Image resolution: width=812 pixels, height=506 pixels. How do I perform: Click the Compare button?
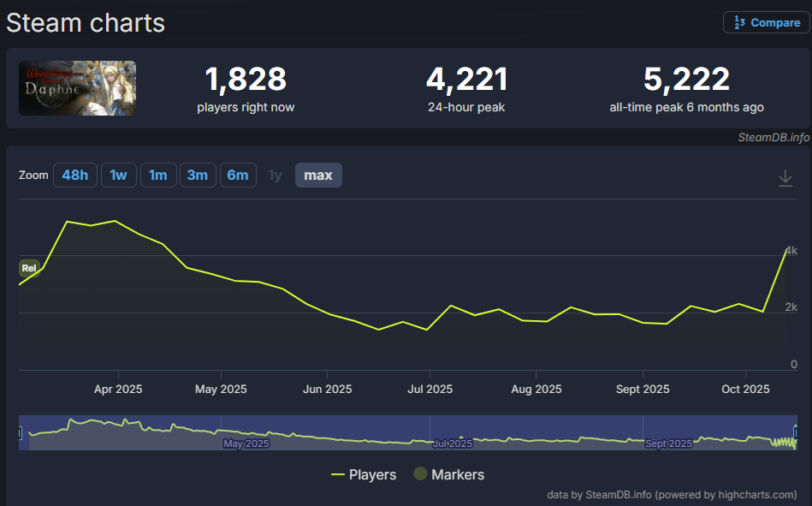click(x=766, y=23)
